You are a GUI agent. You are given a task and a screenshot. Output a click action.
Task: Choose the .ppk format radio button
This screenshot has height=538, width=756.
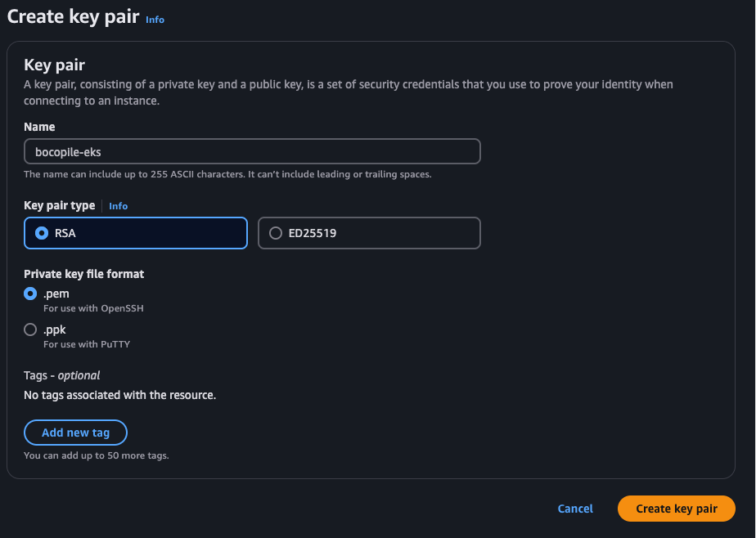click(x=30, y=330)
